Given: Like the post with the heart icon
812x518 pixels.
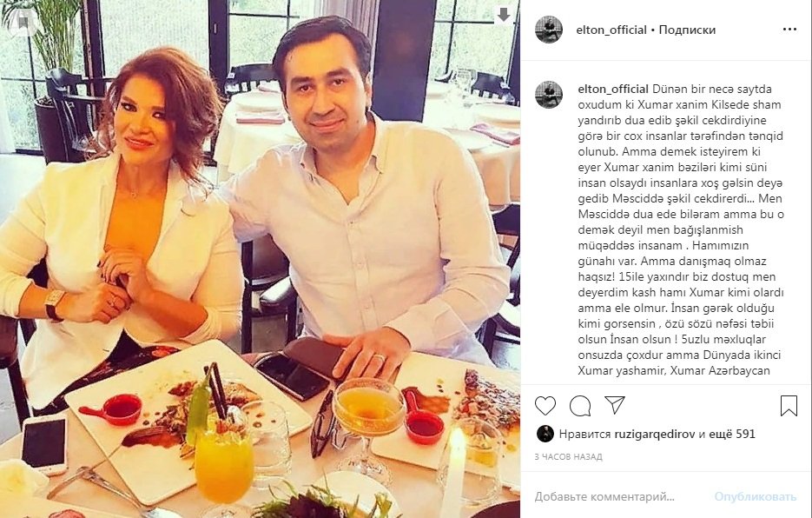Looking at the screenshot, I should (x=545, y=406).
